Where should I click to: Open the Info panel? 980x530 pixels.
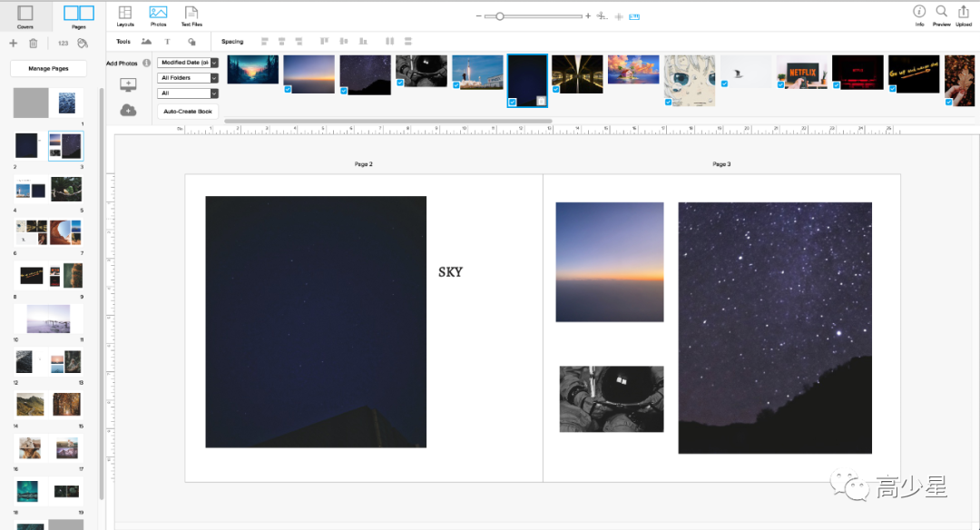919,15
